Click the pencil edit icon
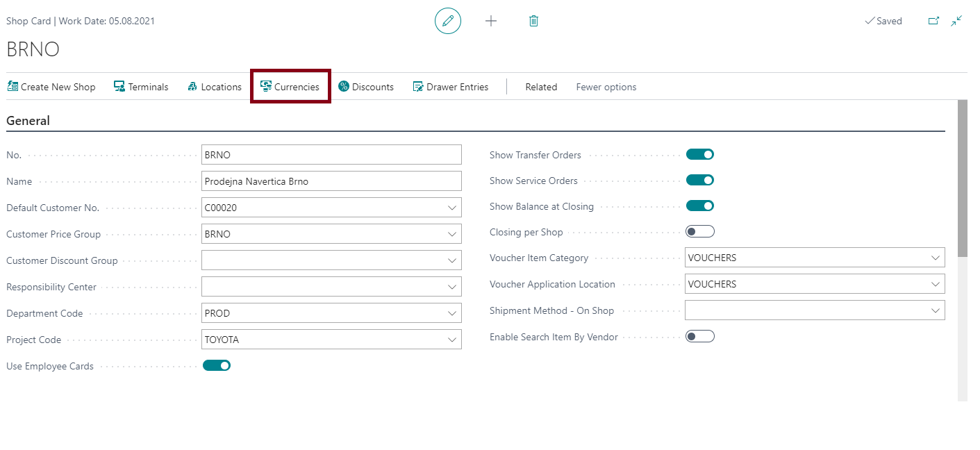 [448, 21]
